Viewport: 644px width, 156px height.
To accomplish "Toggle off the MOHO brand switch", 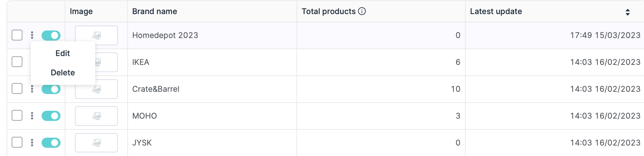I will [51, 116].
